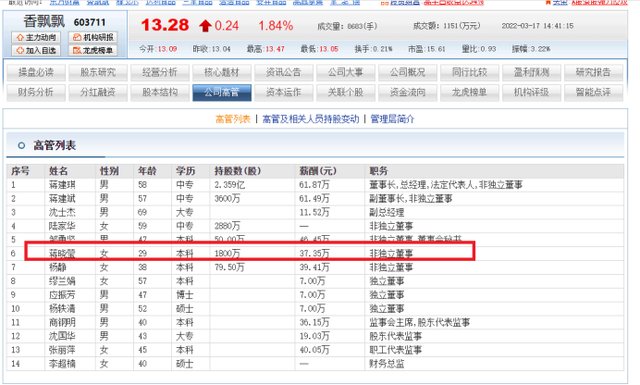
Task: Select the name 杨轶清 in row 10
Action: (x=62, y=309)
